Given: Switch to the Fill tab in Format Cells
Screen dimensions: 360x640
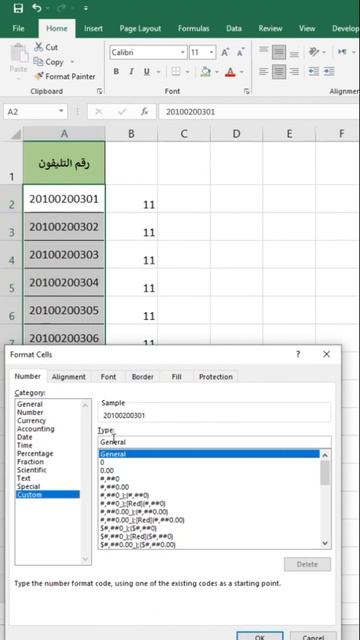Looking at the screenshot, I should coord(176,377).
